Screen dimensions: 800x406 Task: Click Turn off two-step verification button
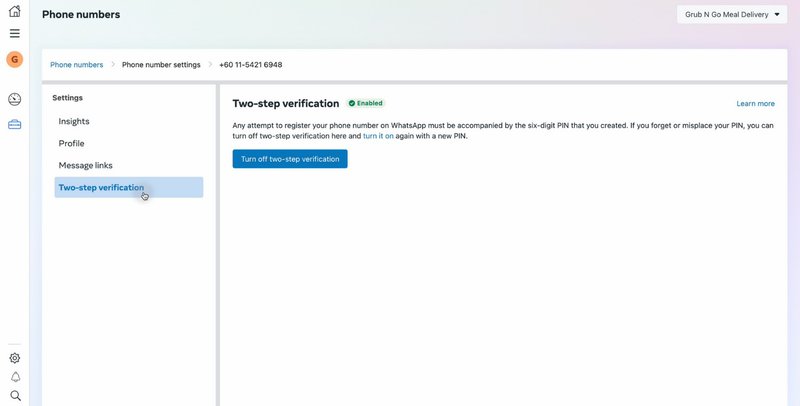[x=290, y=159]
